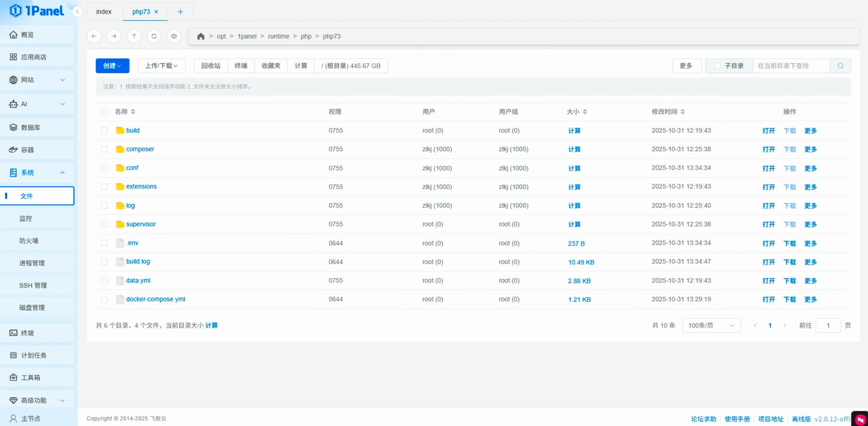Add a new file tab
The image size is (868, 426).
click(180, 12)
